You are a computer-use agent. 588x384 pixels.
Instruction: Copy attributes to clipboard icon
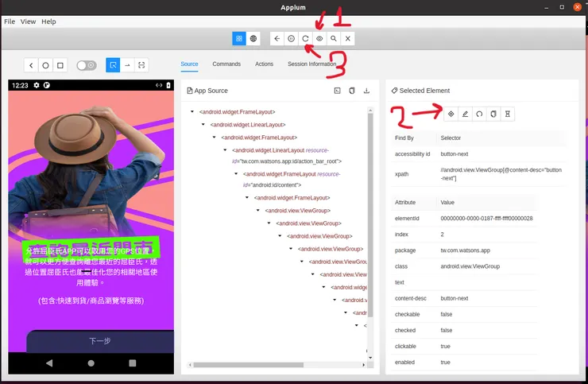[493, 114]
